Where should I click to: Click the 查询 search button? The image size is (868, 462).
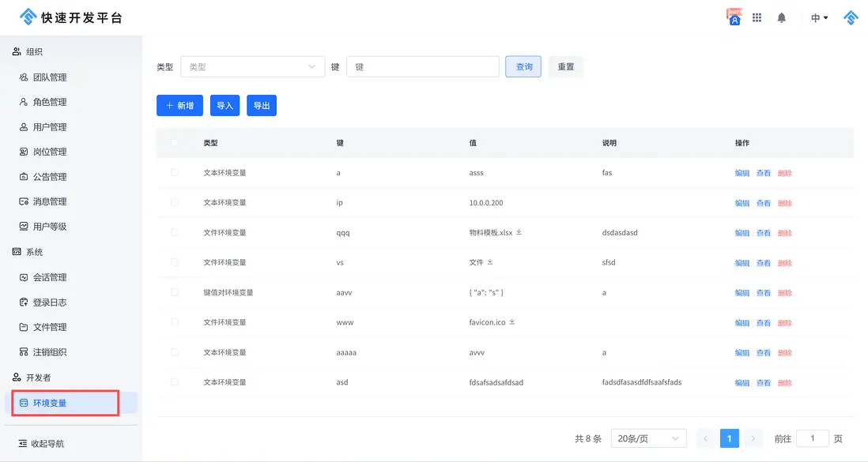coord(524,67)
